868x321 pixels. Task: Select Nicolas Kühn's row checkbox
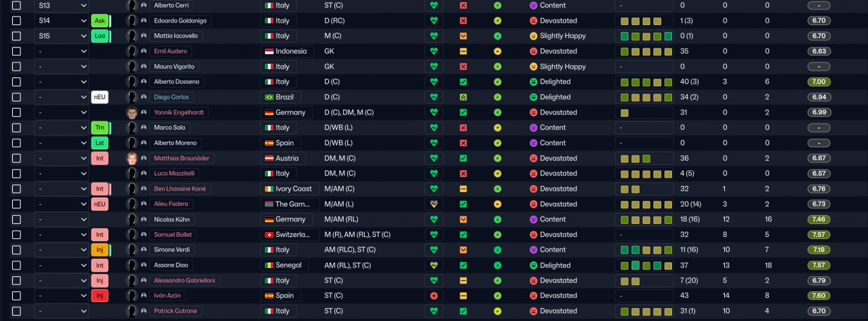coord(16,219)
